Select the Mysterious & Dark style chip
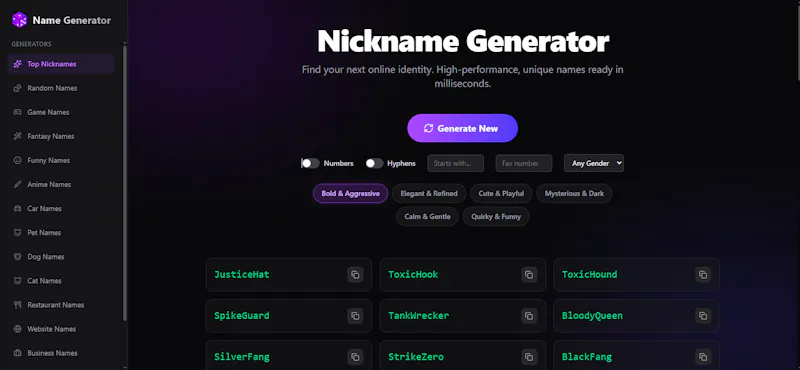 [x=574, y=193]
